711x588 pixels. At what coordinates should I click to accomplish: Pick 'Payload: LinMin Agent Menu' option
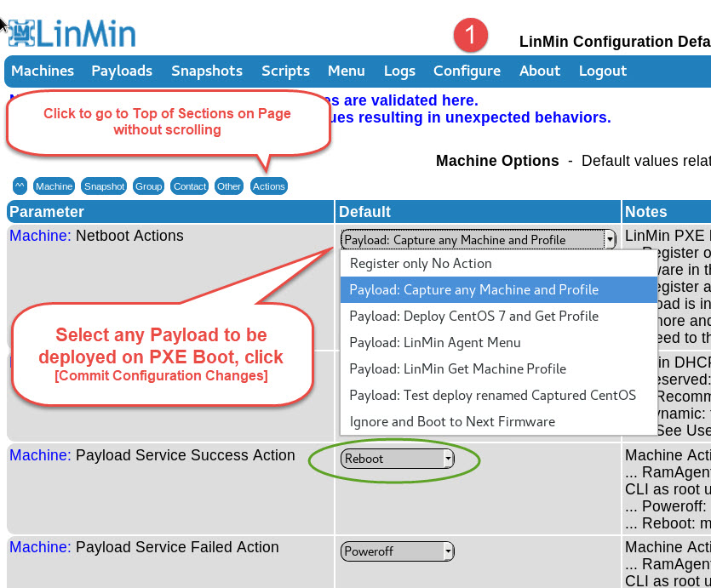tap(434, 342)
